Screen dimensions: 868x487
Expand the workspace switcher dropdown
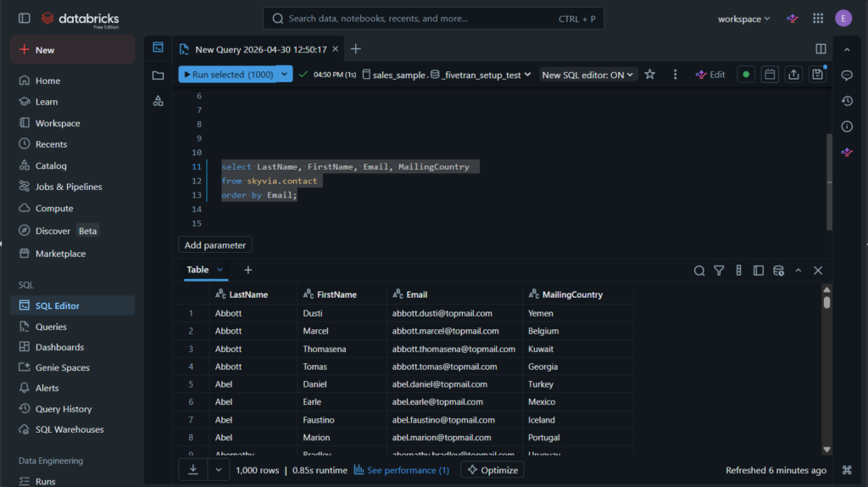coord(744,19)
